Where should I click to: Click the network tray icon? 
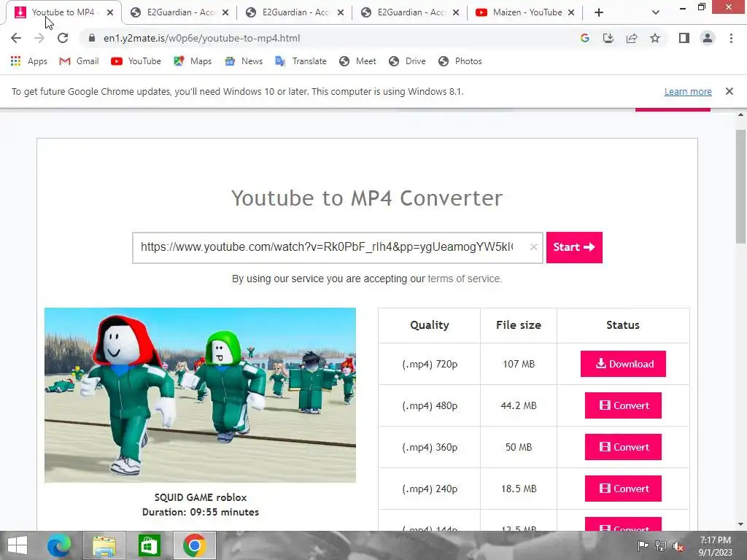coord(661,546)
